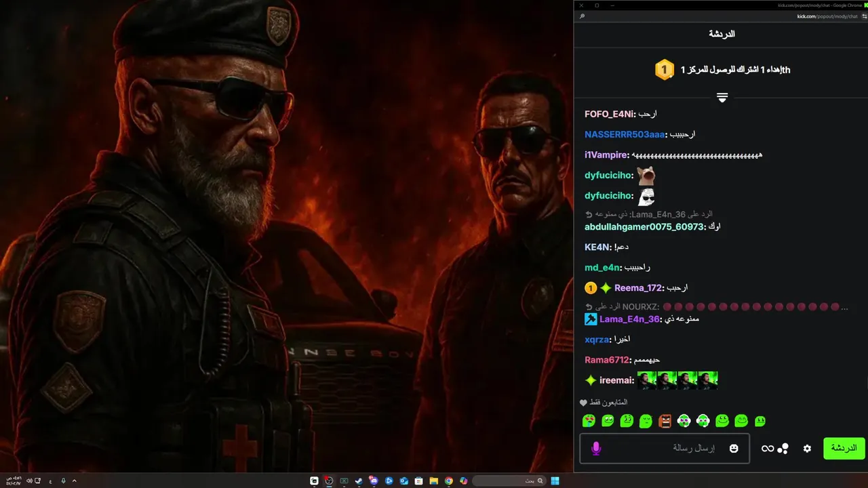Select the first green headphones emote
The height and width of the screenshot is (488, 868).
[684, 421]
